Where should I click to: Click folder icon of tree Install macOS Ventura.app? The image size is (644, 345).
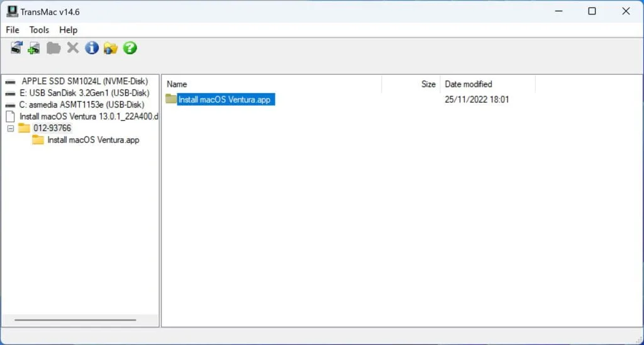coord(38,140)
